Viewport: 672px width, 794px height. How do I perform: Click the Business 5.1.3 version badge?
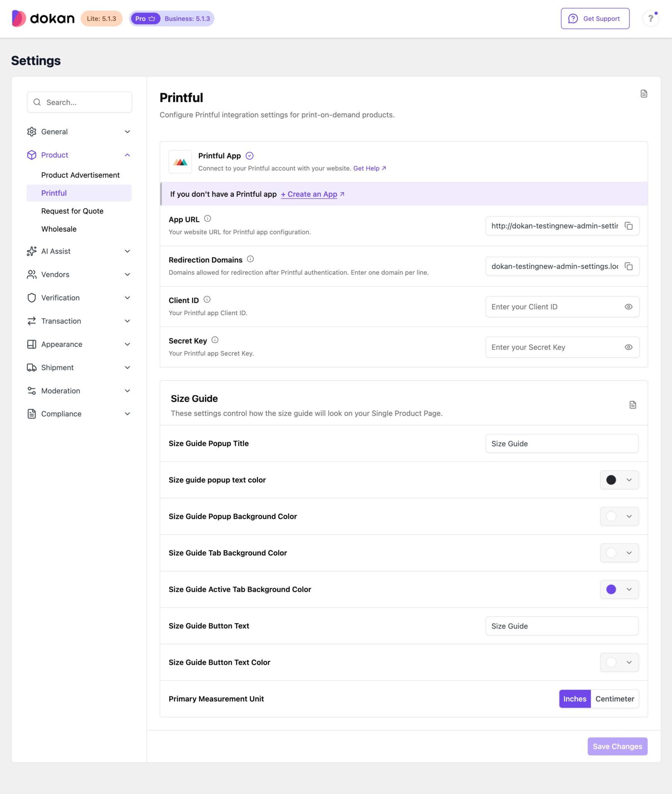coord(187,19)
